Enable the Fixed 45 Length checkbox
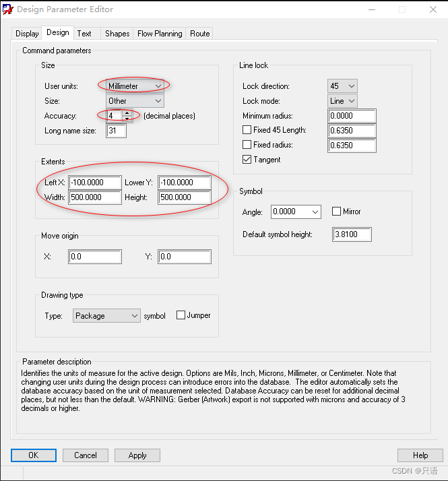 247,130
